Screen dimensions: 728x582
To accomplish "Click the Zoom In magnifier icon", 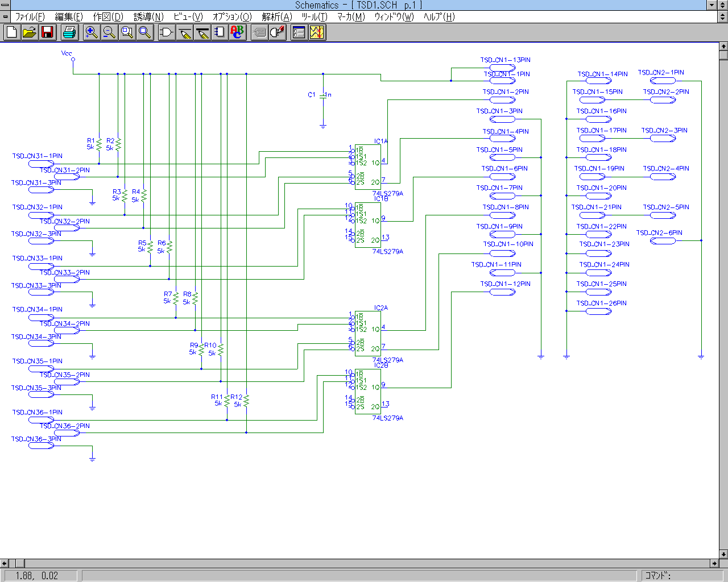I will point(91,32).
